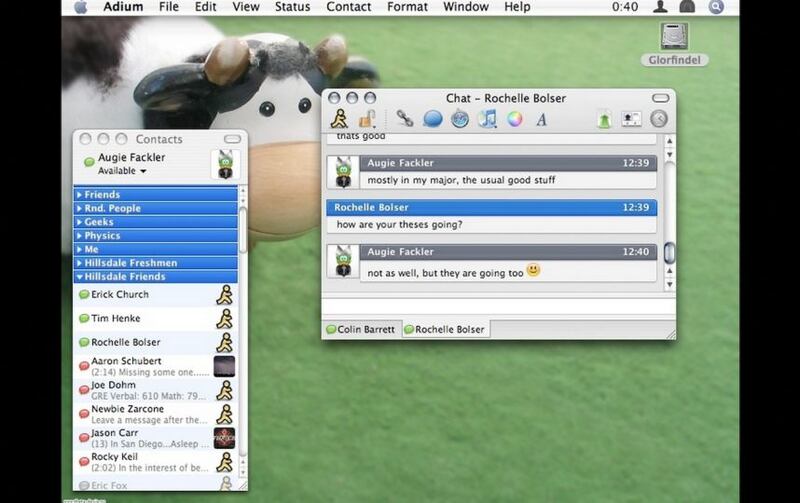Toggle Contacts window toolbar pill button

point(232,139)
